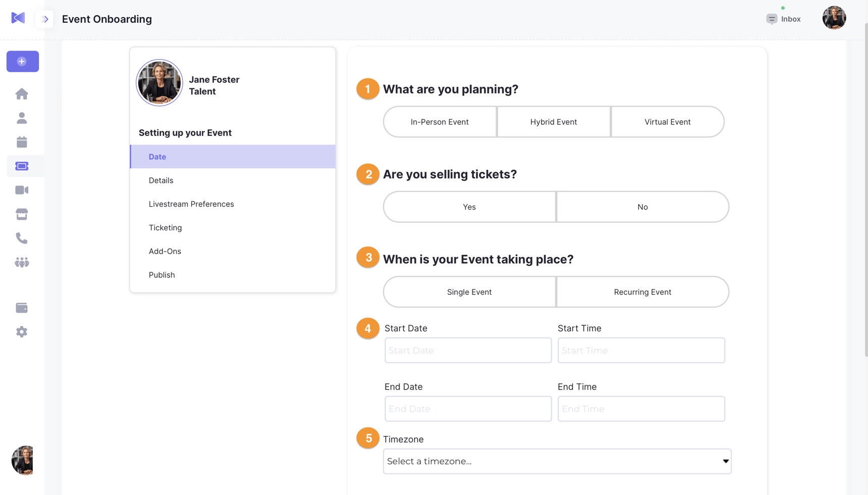Open the Home dashboard icon

coord(22,93)
